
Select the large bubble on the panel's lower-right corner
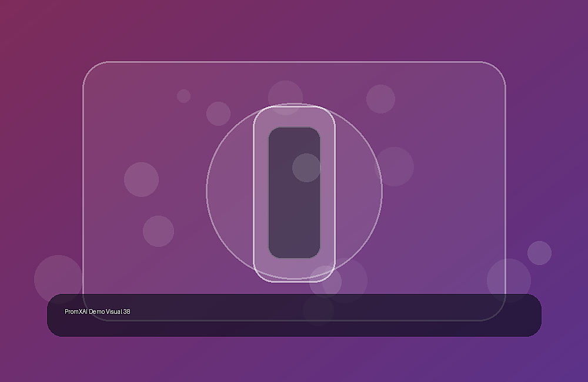(509, 280)
